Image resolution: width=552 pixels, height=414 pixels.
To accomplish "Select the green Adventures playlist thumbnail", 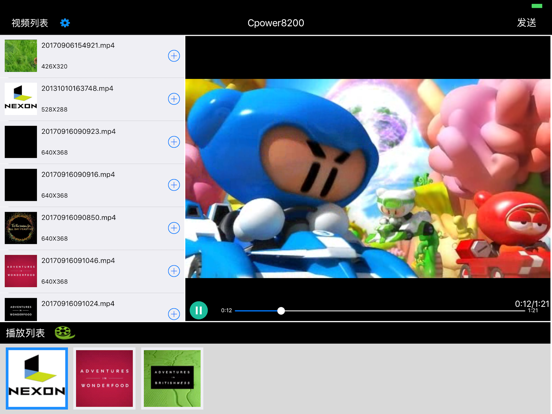I will tap(172, 378).
